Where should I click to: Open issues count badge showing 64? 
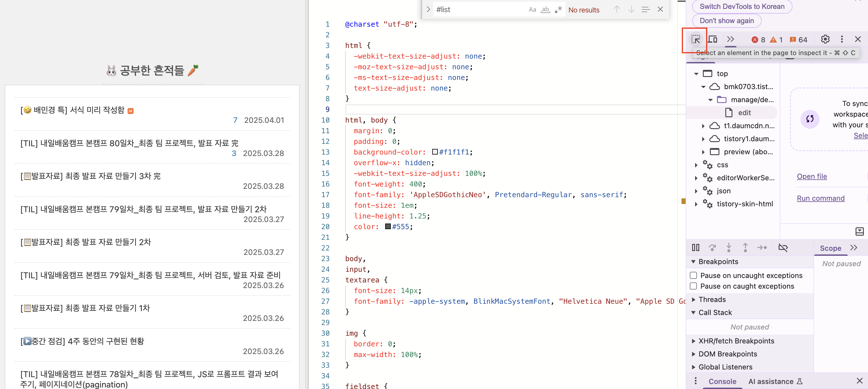(x=799, y=40)
